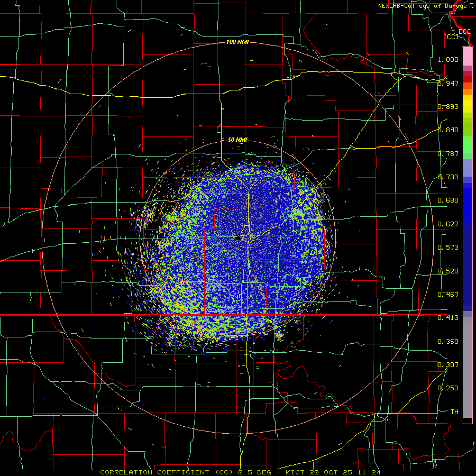Click the TH threshold label
Image resolution: width=476 pixels, height=476 pixels.
pyautogui.click(x=454, y=412)
